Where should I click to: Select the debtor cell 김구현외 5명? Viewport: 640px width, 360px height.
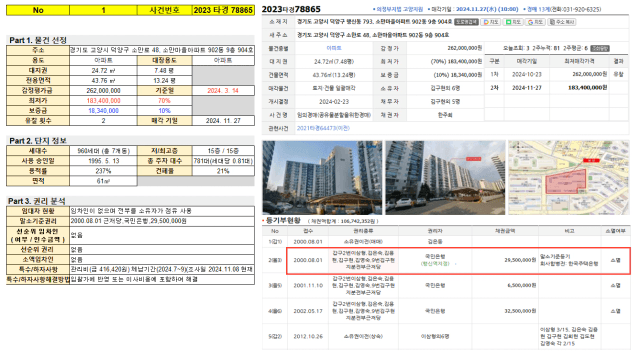[445, 102]
